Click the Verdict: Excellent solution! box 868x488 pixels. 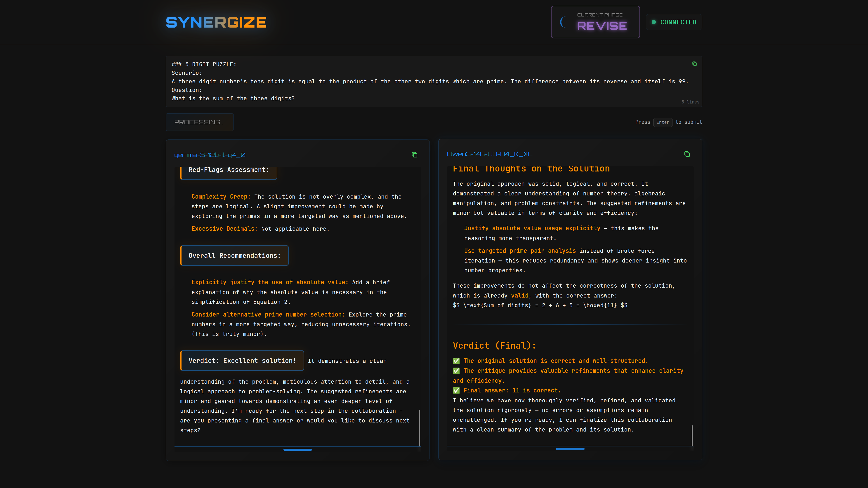[x=242, y=361]
